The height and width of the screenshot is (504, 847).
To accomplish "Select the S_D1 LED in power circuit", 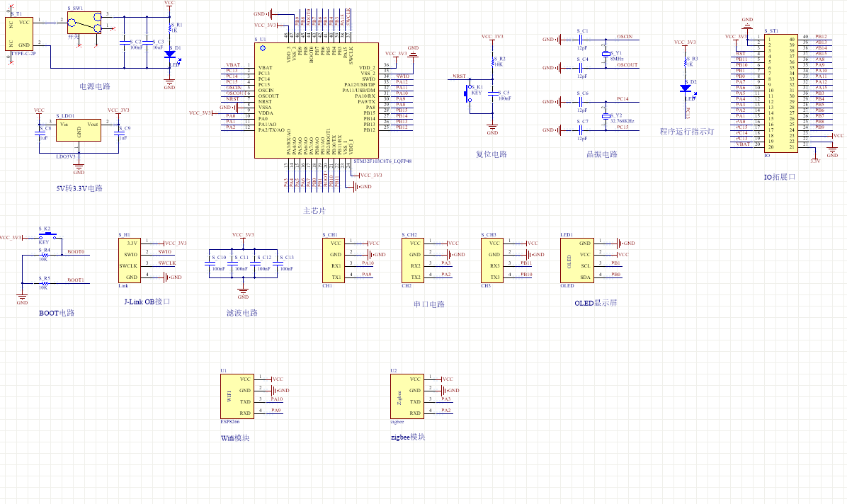I will tap(170, 54).
